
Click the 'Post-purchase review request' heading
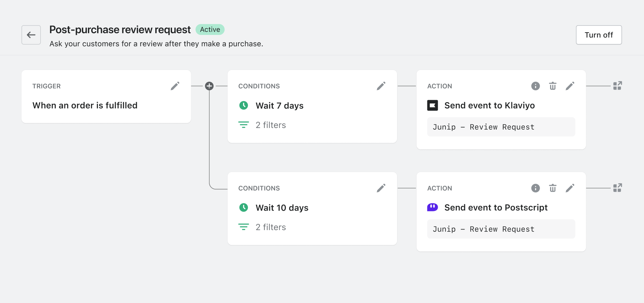click(120, 30)
